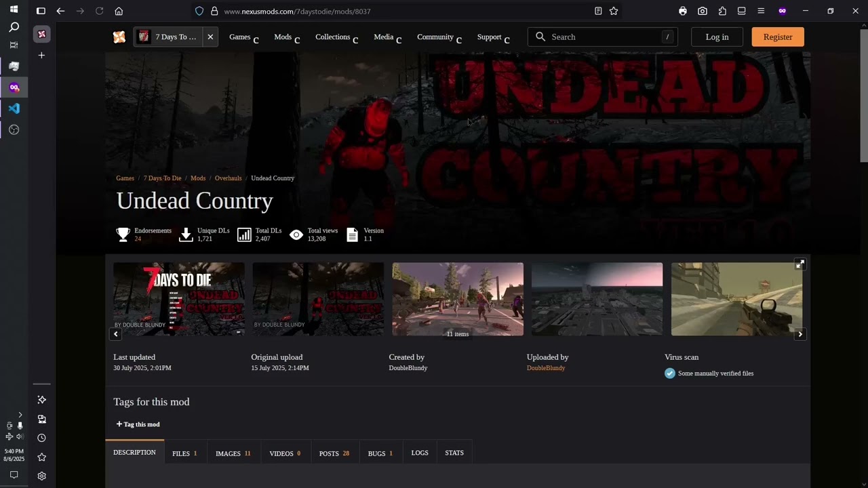
Task: Expand the Support menu
Action: tap(493, 37)
